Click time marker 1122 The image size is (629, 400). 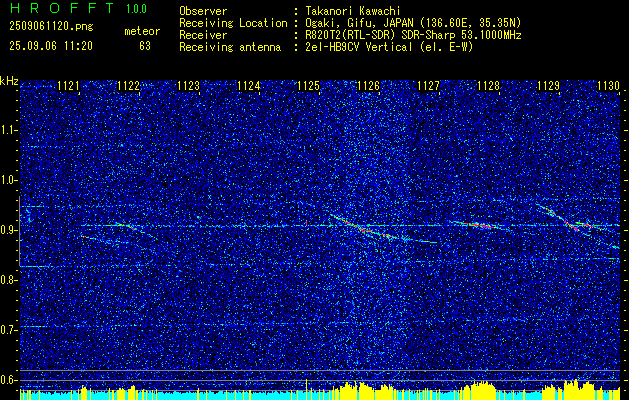[128, 86]
